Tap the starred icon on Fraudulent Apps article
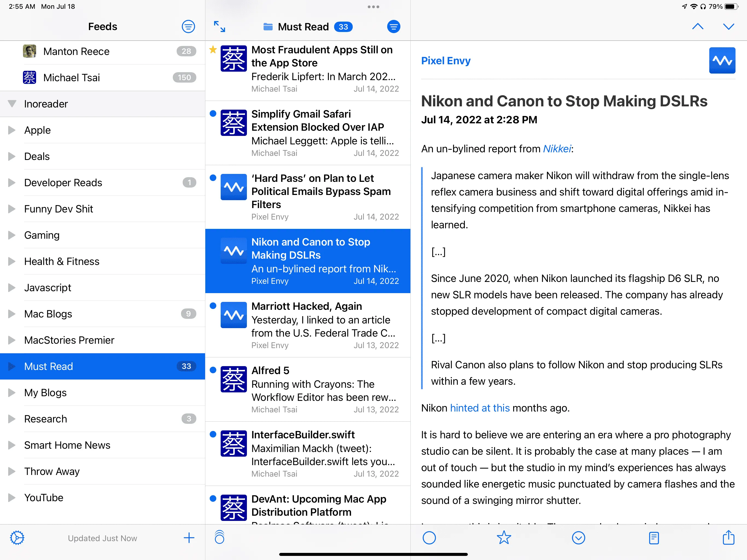The height and width of the screenshot is (560, 747). point(213,50)
